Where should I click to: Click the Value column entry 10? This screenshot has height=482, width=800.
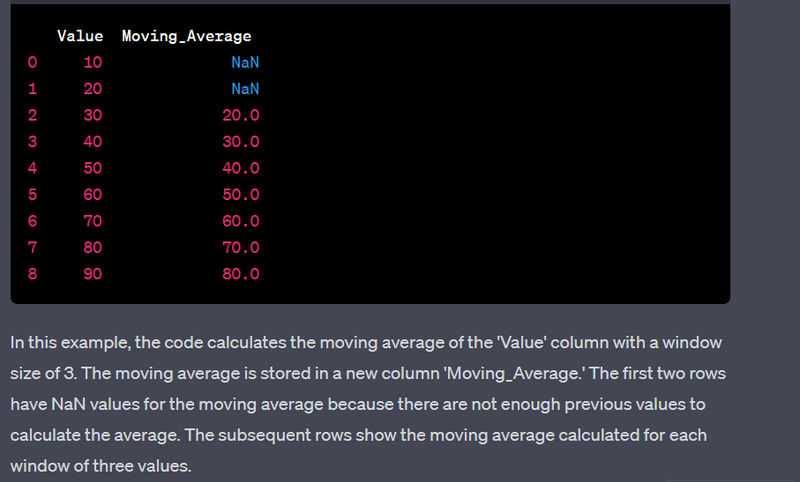pyautogui.click(x=92, y=63)
